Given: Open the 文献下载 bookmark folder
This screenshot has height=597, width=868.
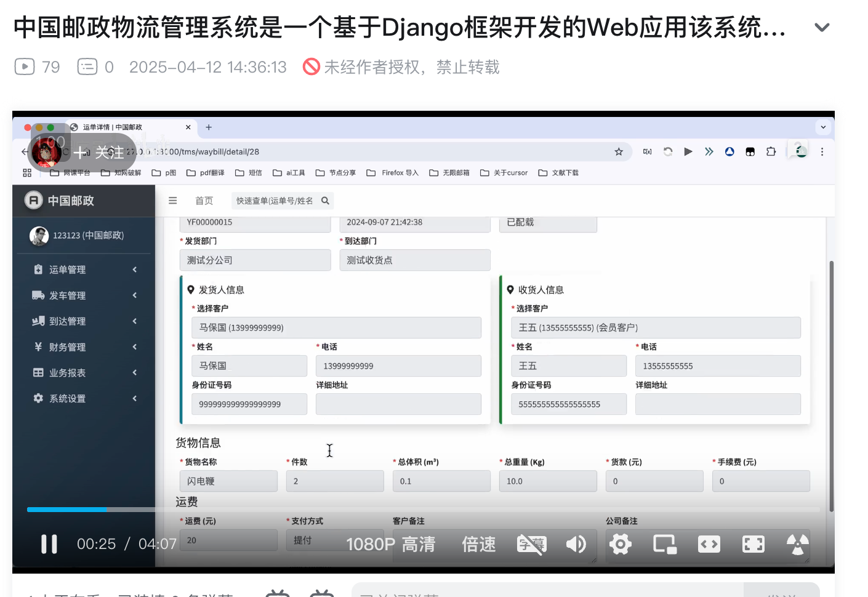Looking at the screenshot, I should point(558,173).
